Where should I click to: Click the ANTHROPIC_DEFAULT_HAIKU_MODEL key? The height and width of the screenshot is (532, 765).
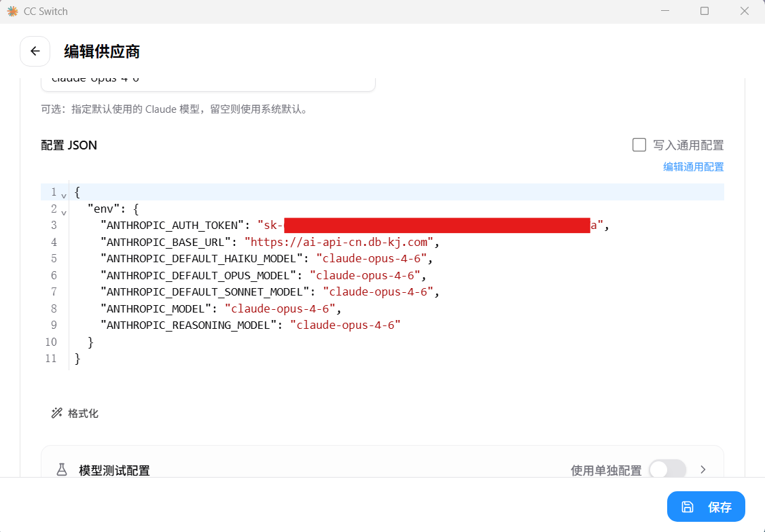[202, 259]
